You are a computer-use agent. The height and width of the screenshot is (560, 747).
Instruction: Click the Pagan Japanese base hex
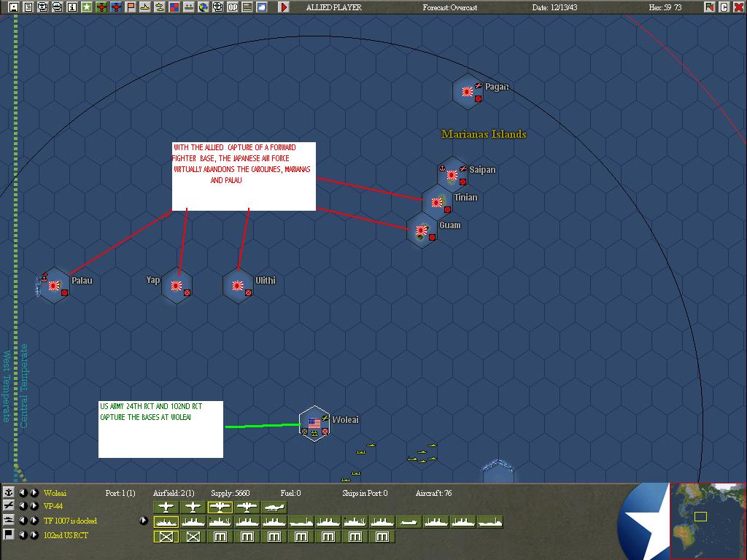468,91
